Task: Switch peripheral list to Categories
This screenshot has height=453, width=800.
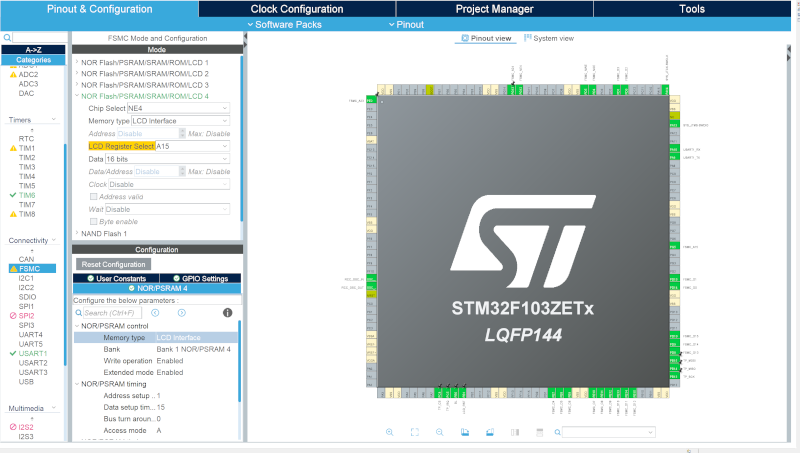Action: click(34, 60)
